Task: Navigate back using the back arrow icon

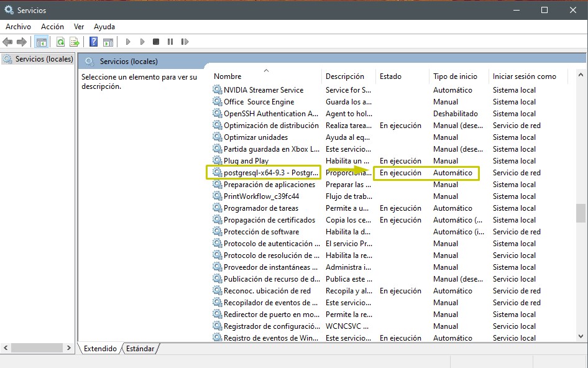Action: 7,42
